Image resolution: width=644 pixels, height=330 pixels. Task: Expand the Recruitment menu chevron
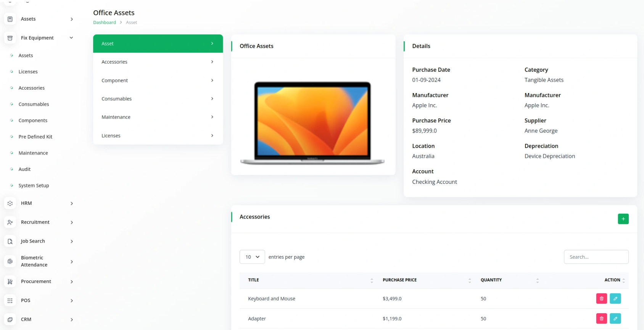tap(72, 222)
